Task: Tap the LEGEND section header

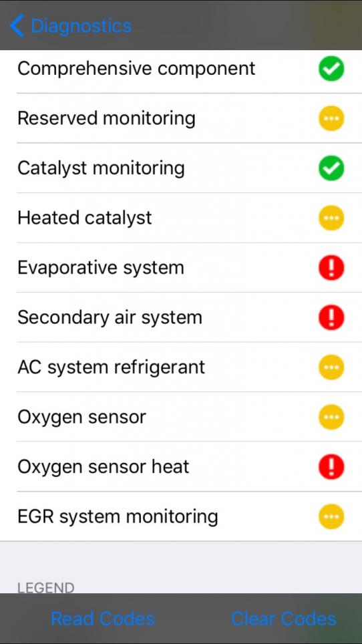Action: click(45, 587)
